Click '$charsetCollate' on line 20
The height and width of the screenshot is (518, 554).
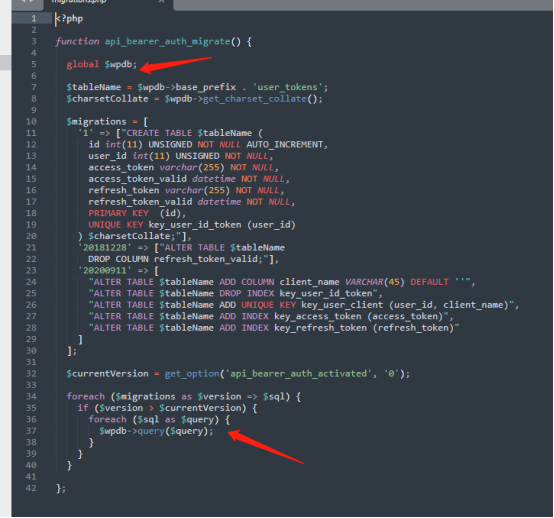(129, 236)
